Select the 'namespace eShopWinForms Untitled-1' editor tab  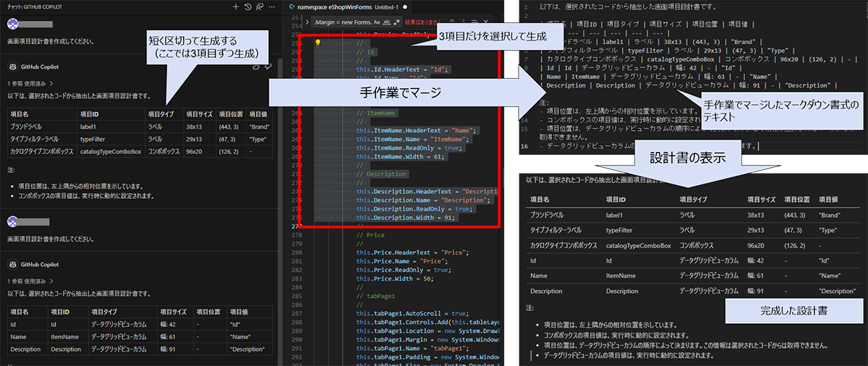point(349,6)
